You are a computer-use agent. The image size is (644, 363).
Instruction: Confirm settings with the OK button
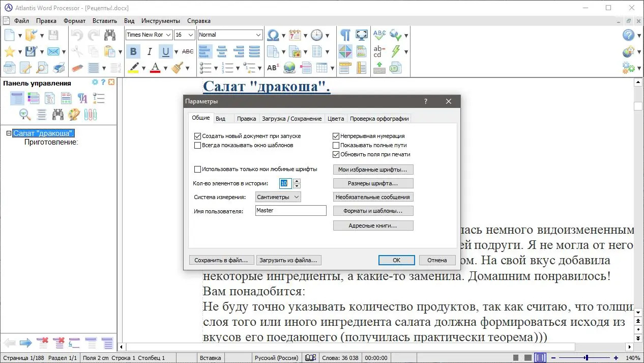396,260
